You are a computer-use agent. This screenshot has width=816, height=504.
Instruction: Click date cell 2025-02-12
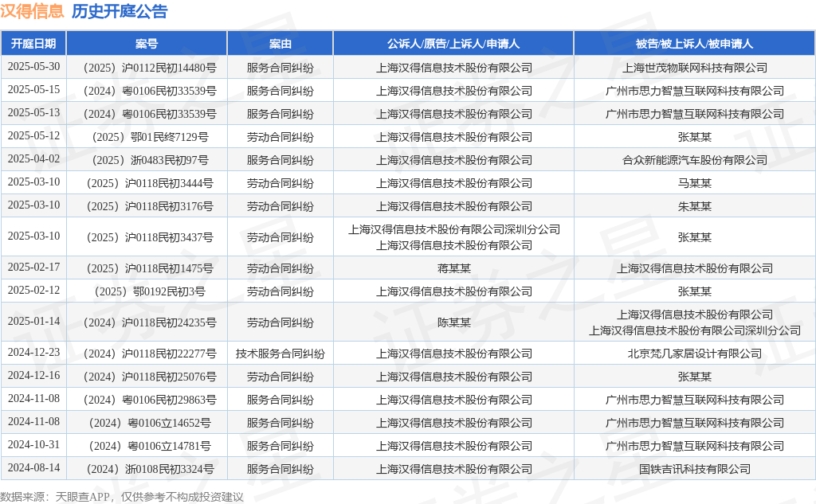tap(33, 291)
